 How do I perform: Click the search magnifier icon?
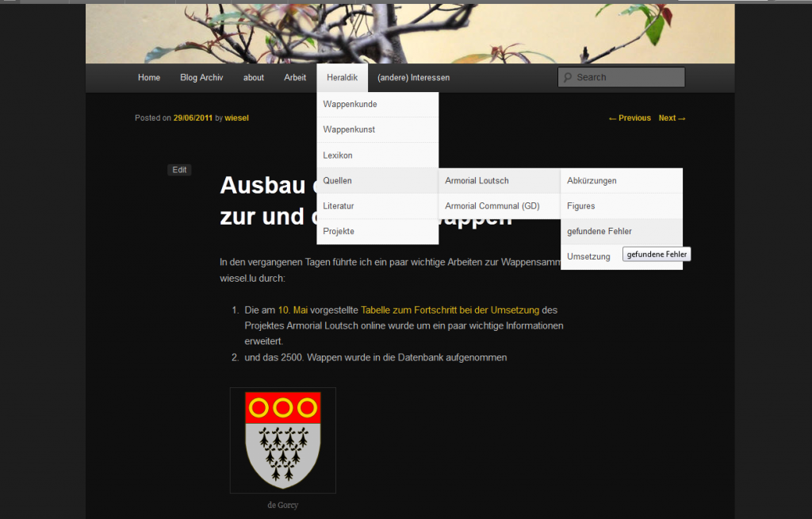click(568, 78)
